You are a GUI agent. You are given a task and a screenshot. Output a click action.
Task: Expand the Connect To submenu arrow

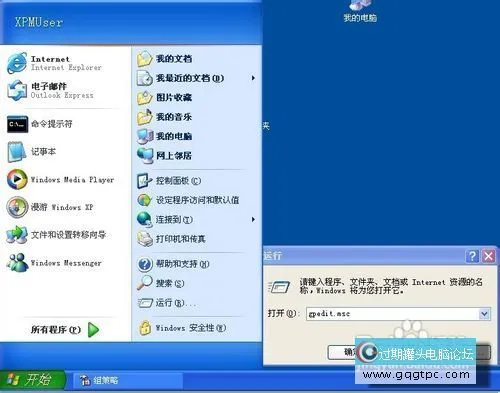point(253,219)
